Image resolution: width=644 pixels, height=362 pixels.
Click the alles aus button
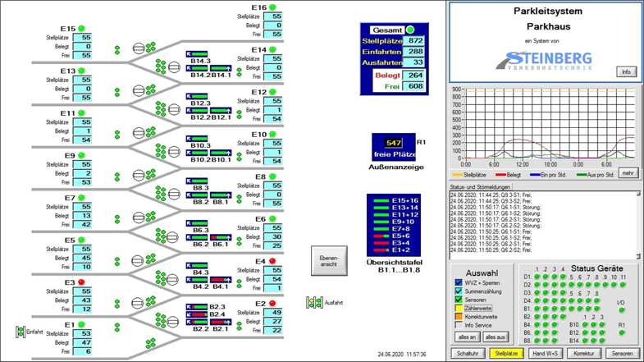[x=496, y=337]
